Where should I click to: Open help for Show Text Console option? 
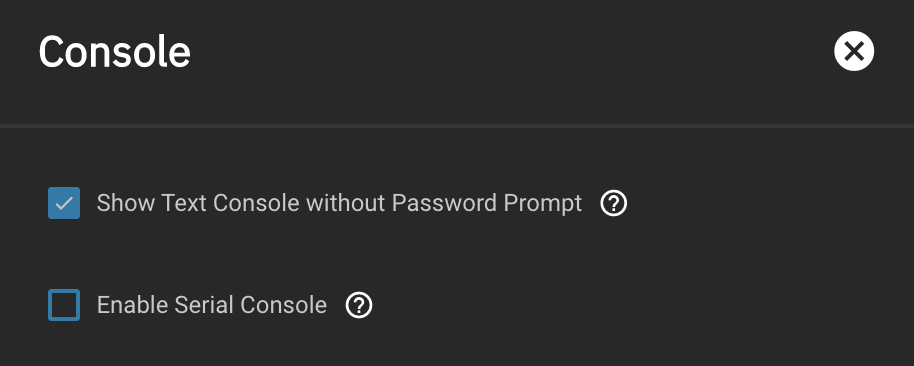click(x=614, y=203)
